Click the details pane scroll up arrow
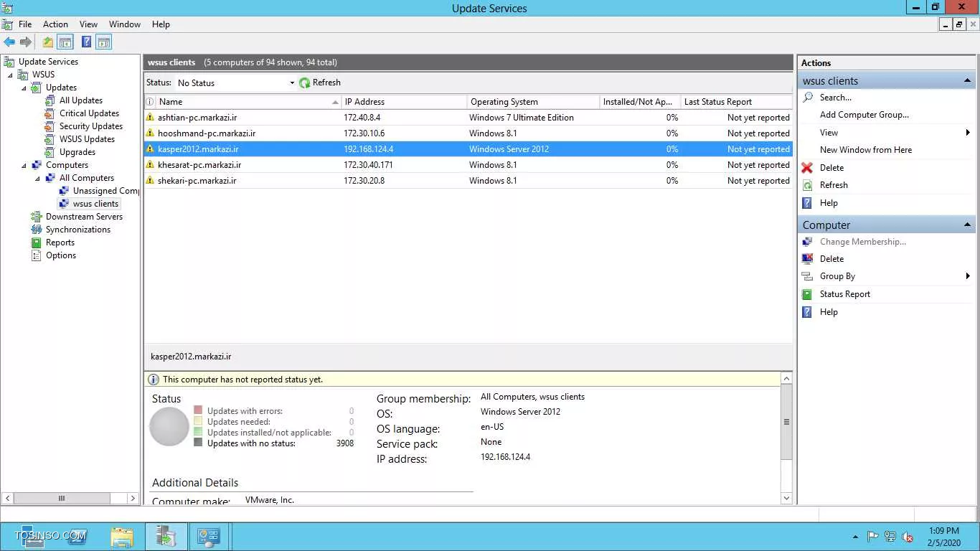Viewport: 980px width, 551px height. (786, 378)
